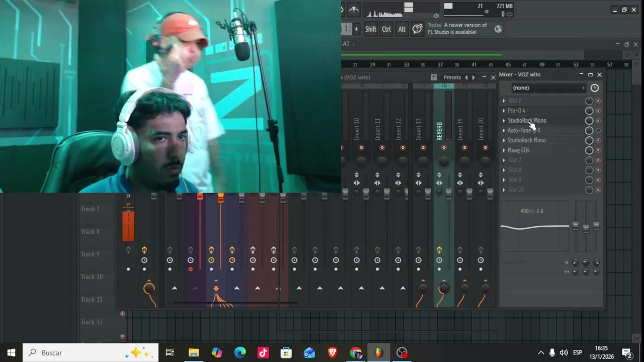Click the REVERB track pan knob
Viewport: 644px width, 362px height.
[x=443, y=161]
